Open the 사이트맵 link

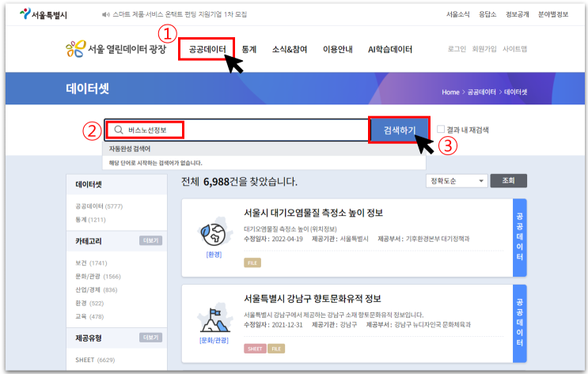tap(515, 49)
